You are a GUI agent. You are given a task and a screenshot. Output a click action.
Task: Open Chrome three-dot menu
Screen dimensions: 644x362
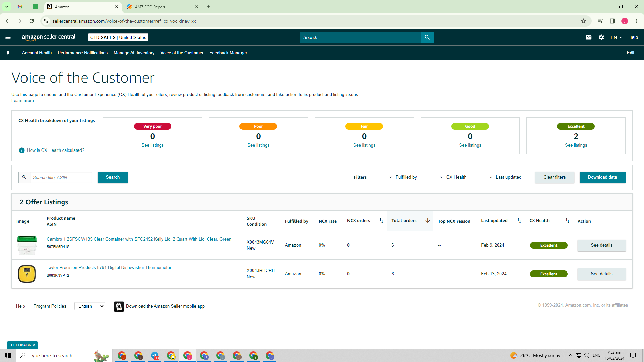click(637, 21)
